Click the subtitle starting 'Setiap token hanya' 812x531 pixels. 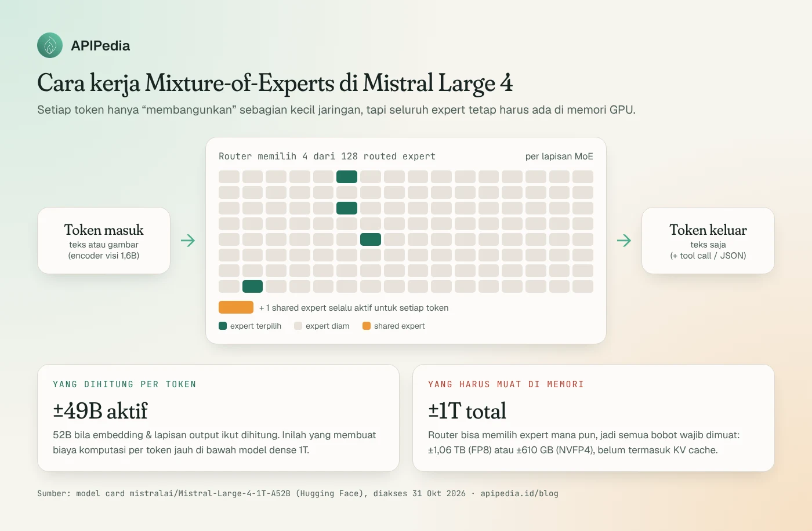tap(336, 110)
